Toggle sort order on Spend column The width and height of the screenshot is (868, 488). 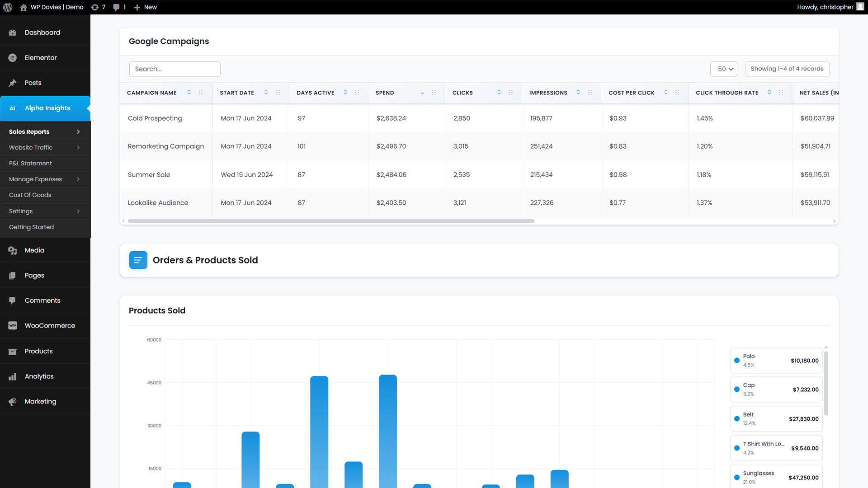tap(422, 93)
